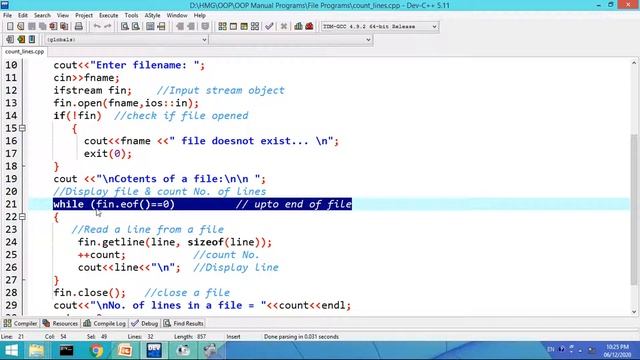
Task: Open the Help menu
Action: [200, 15]
